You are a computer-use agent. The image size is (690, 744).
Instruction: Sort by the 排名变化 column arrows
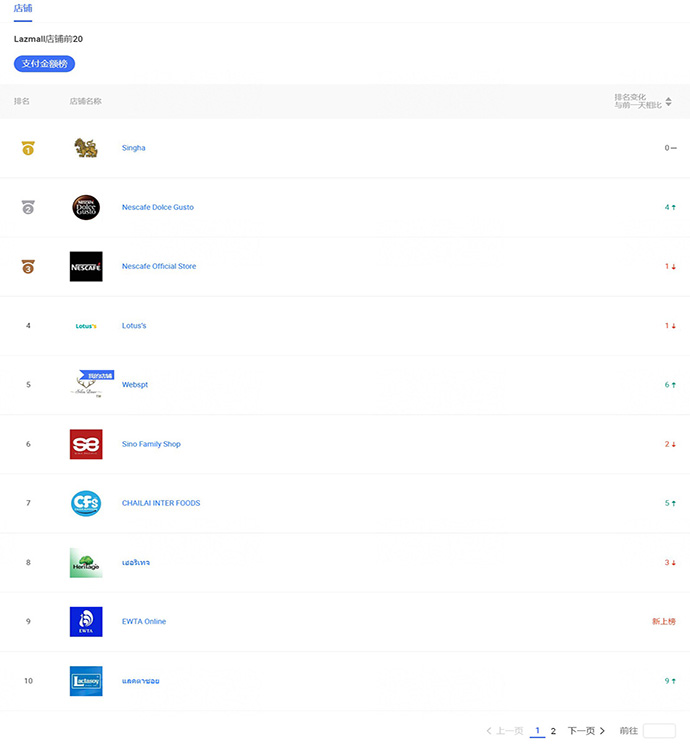(x=668, y=102)
